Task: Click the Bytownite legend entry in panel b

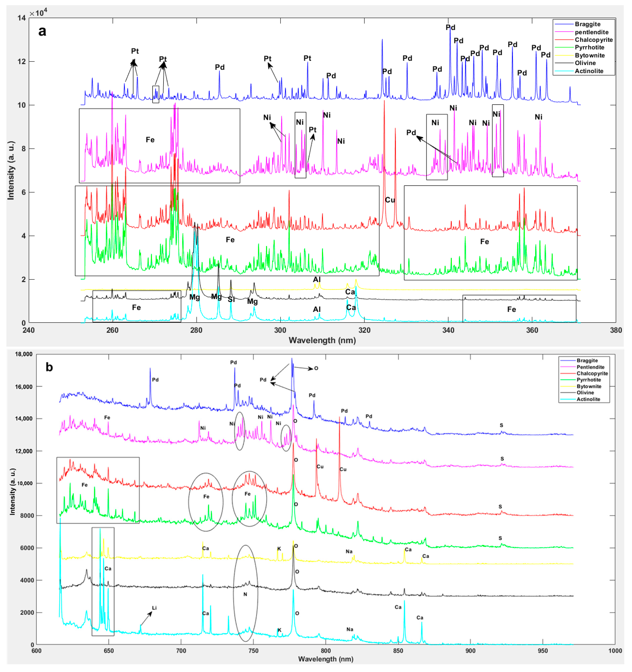Action: click(x=589, y=386)
